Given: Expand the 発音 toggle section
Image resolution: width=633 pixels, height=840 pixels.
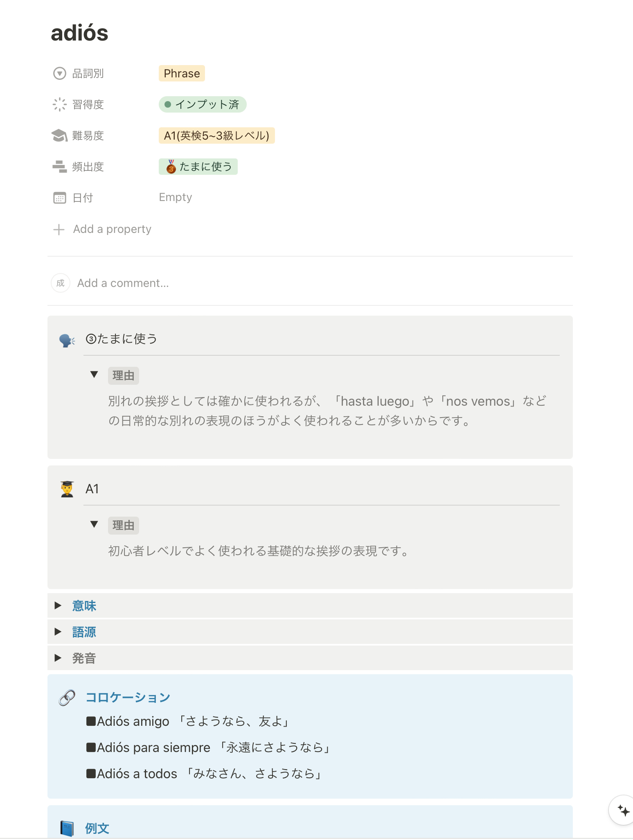Looking at the screenshot, I should tap(58, 658).
